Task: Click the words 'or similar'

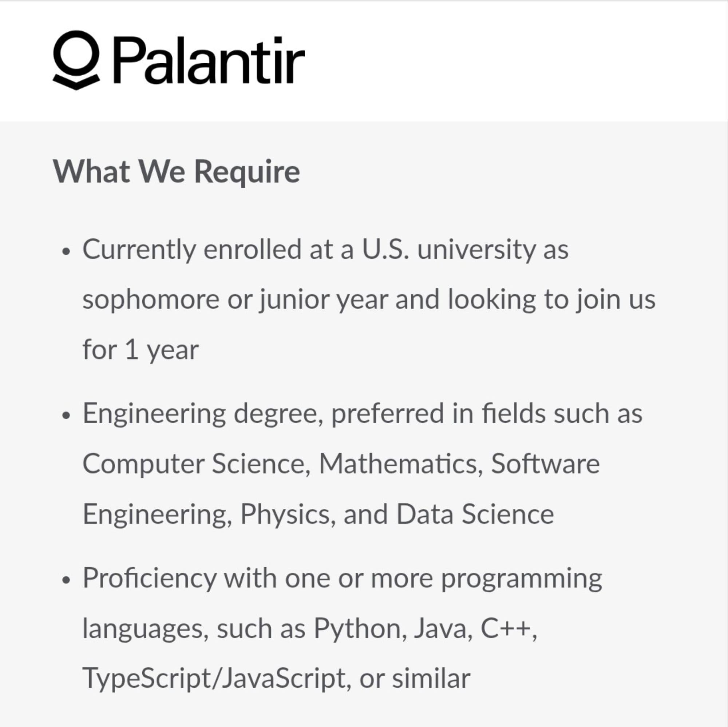Action: click(415, 679)
